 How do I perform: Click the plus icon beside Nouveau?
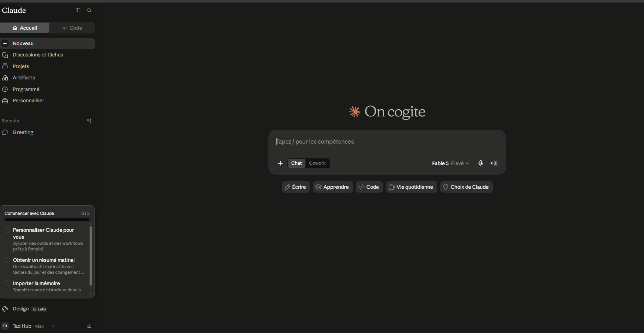[x=5, y=43]
